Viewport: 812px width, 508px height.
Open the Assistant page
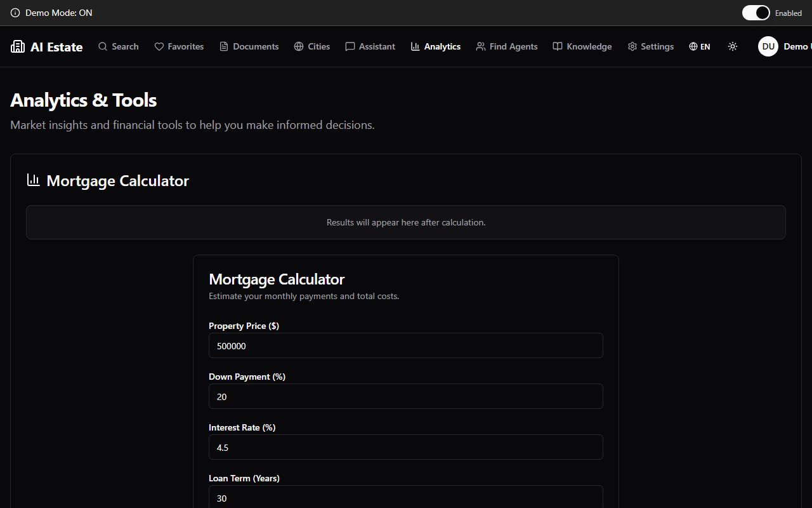(x=370, y=46)
